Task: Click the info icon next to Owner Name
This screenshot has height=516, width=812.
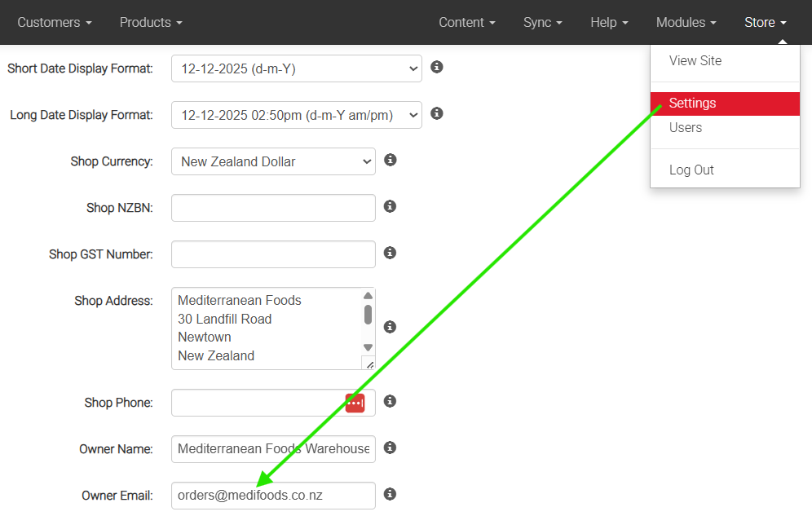Action: coord(390,448)
